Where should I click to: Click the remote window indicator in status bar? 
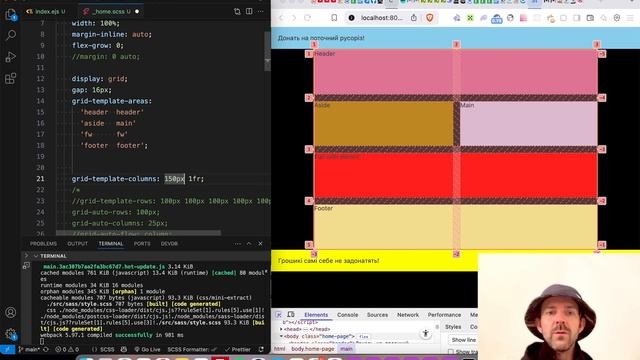pos(7,350)
